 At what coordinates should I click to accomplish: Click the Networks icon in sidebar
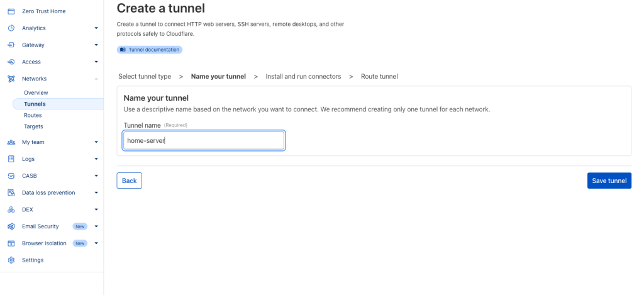pyautogui.click(x=11, y=79)
